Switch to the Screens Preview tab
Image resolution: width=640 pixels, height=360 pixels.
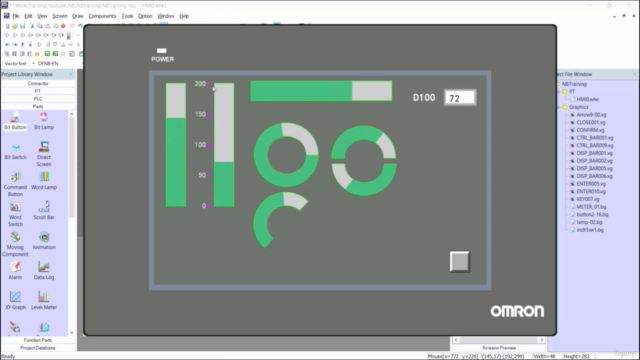click(x=499, y=348)
